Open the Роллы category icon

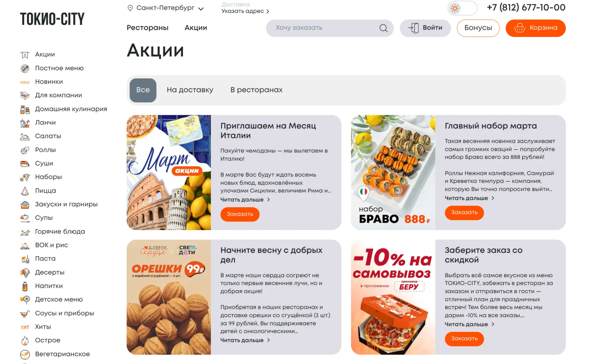coord(25,150)
